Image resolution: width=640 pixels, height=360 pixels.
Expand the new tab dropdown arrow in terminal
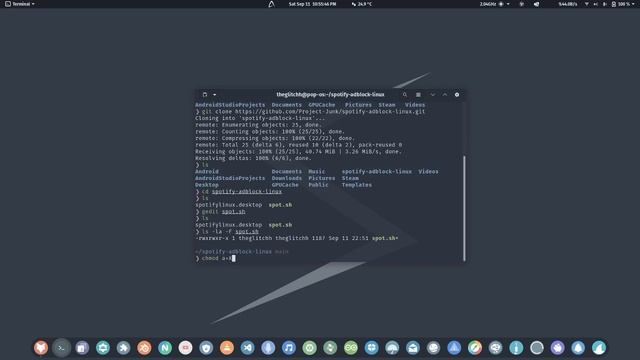(215, 95)
